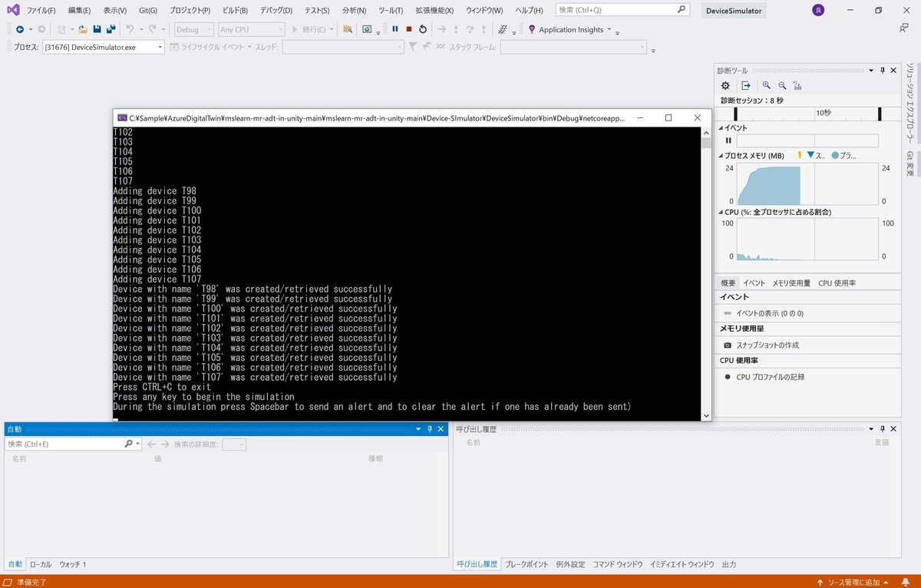The image size is (921, 588).
Task: Click the Step Over icon
Action: [x=470, y=29]
